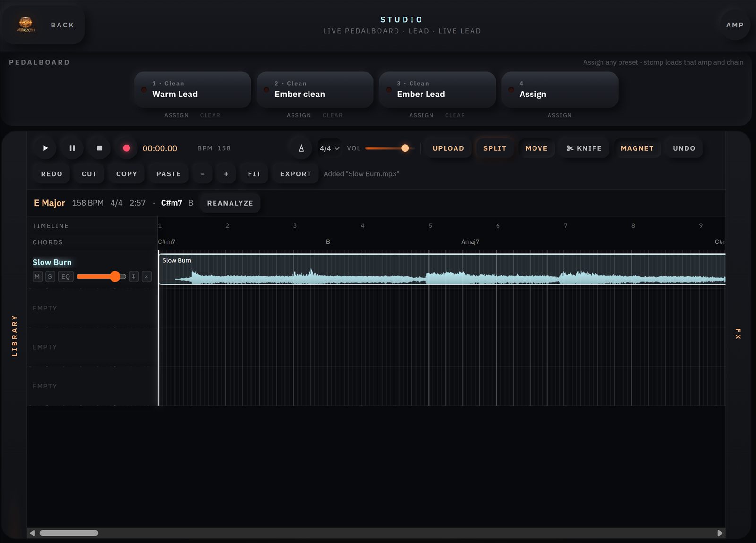Open the 4/4 time signature dropdown

(x=329, y=148)
